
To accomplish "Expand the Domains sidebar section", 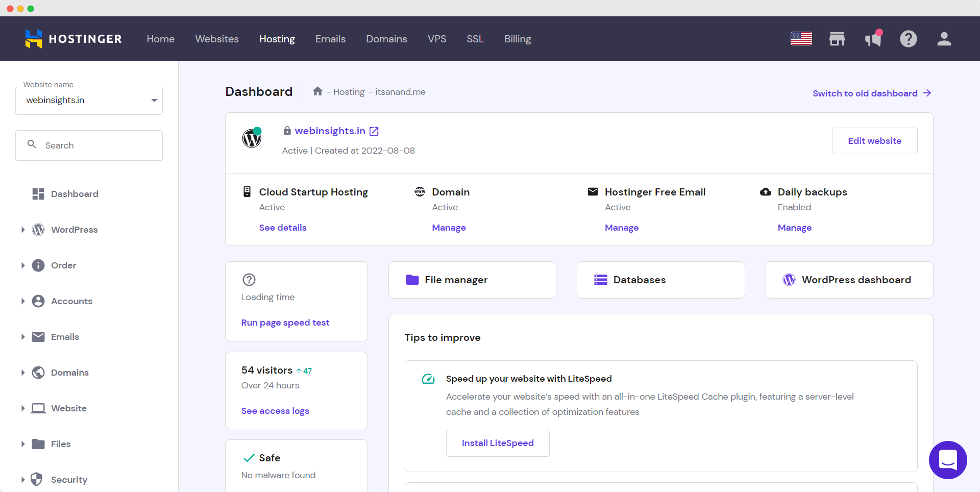I will pos(23,373).
